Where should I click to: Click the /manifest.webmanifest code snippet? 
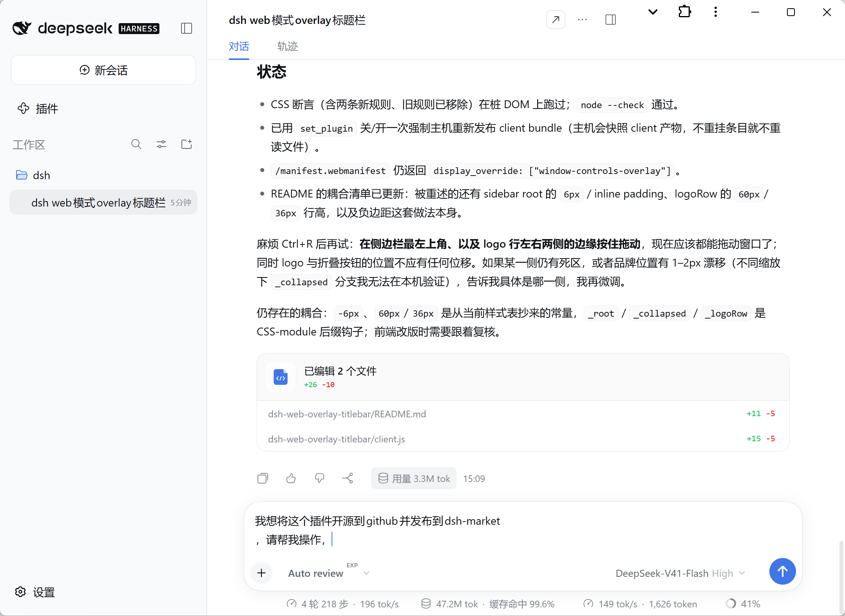click(x=330, y=171)
